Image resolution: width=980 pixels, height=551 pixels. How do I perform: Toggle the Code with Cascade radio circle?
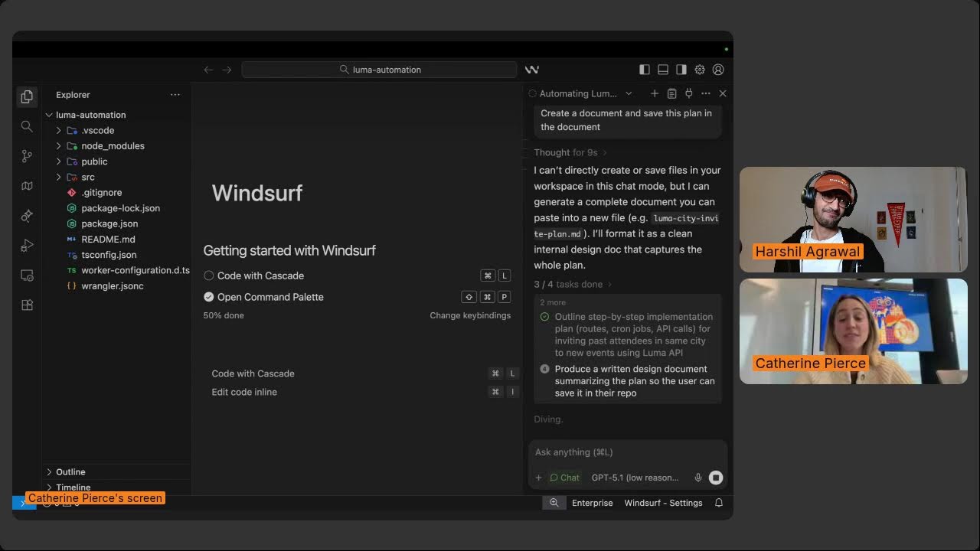[209, 275]
